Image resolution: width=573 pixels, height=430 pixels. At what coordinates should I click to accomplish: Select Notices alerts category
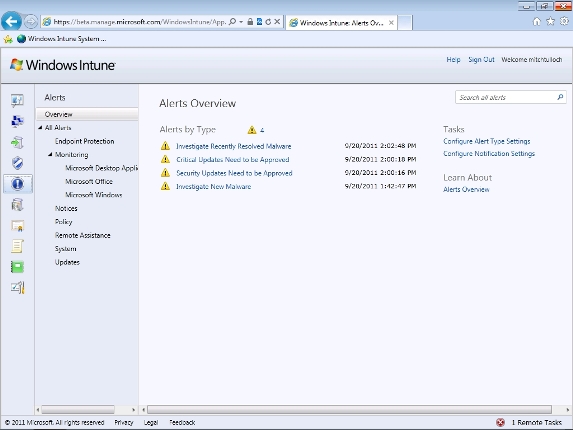66,208
